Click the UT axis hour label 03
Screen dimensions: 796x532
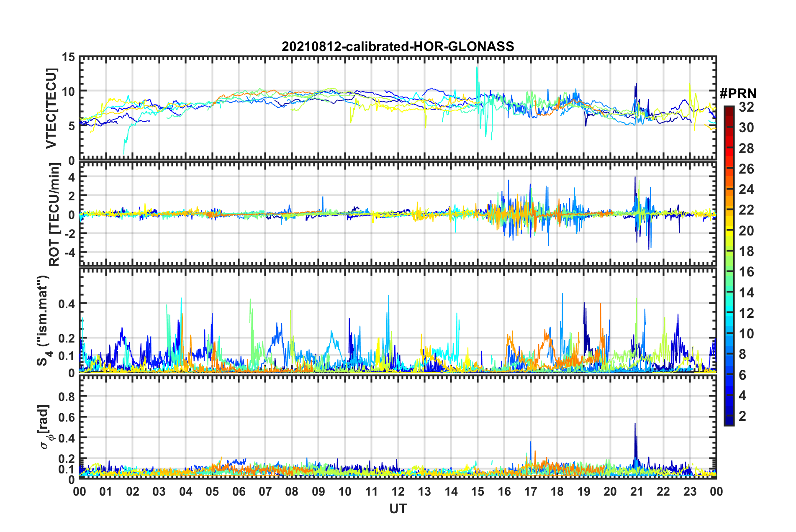point(159,491)
